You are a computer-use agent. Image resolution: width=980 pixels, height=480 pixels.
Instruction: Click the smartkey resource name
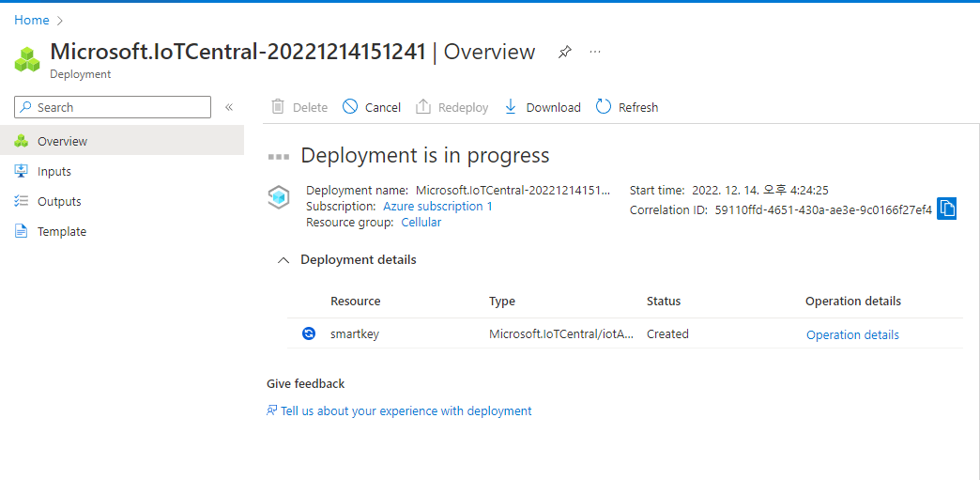355,334
